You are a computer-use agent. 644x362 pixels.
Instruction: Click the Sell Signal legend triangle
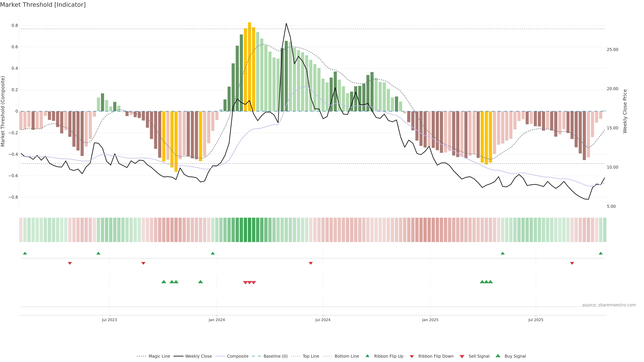pyautogui.click(x=462, y=356)
